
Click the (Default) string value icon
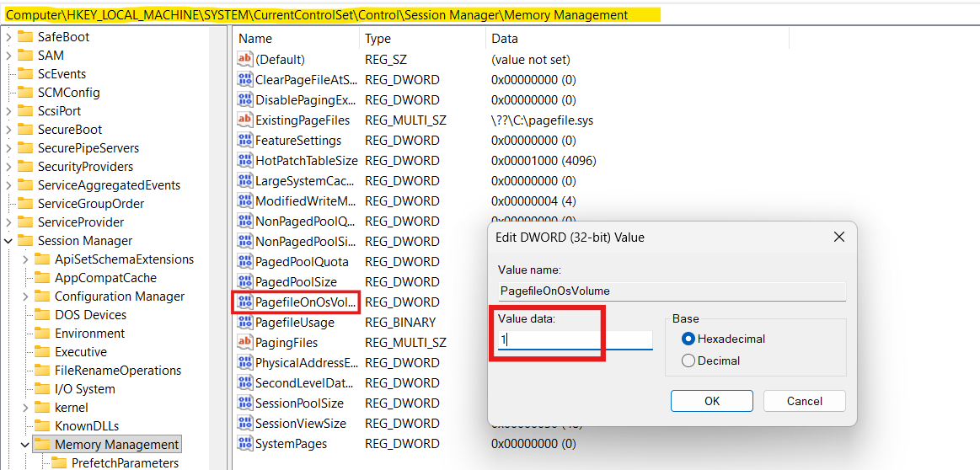pos(244,59)
